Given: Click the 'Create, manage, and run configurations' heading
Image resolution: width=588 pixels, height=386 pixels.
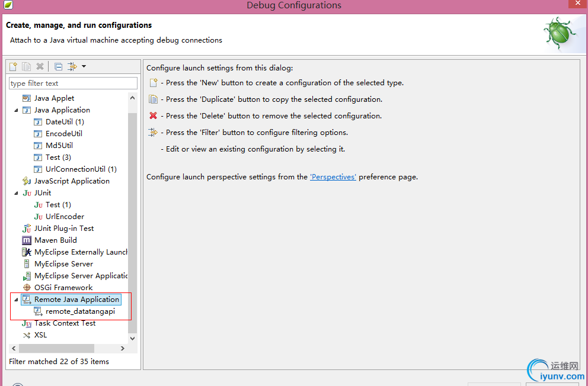Looking at the screenshot, I should coord(79,25).
